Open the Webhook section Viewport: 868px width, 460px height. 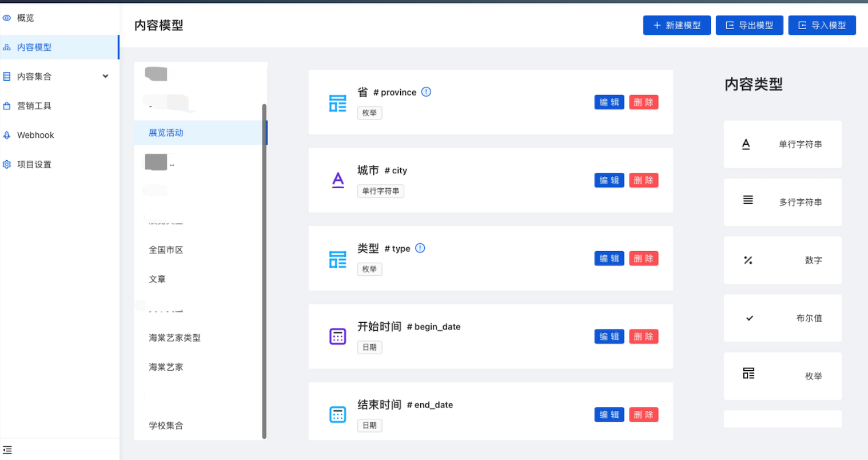(x=59, y=135)
